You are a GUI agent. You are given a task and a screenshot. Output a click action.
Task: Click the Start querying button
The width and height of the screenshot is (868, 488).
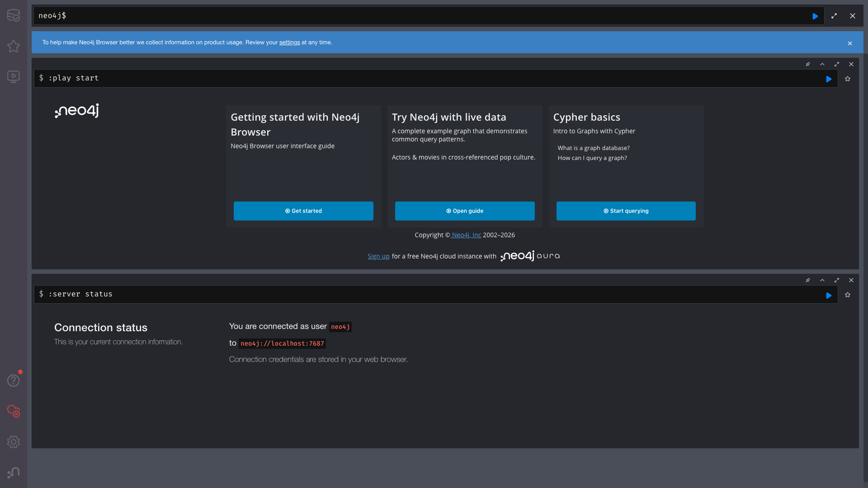[626, 211]
